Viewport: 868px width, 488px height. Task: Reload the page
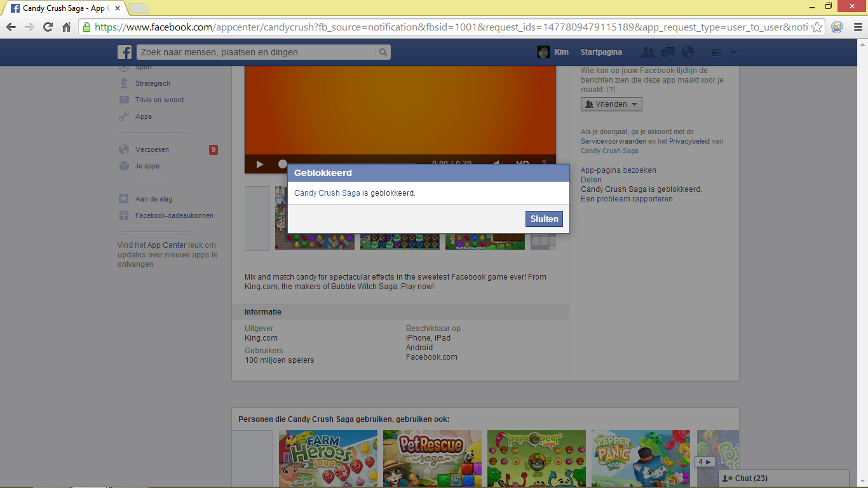pyautogui.click(x=48, y=27)
